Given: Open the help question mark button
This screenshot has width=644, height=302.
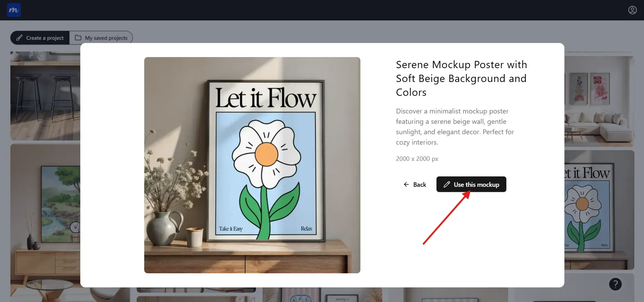Looking at the screenshot, I should 615,284.
